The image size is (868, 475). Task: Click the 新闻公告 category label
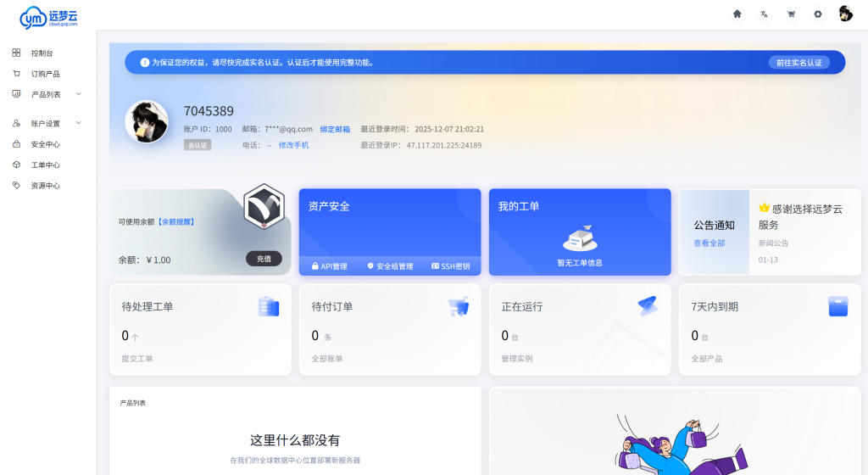(773, 243)
